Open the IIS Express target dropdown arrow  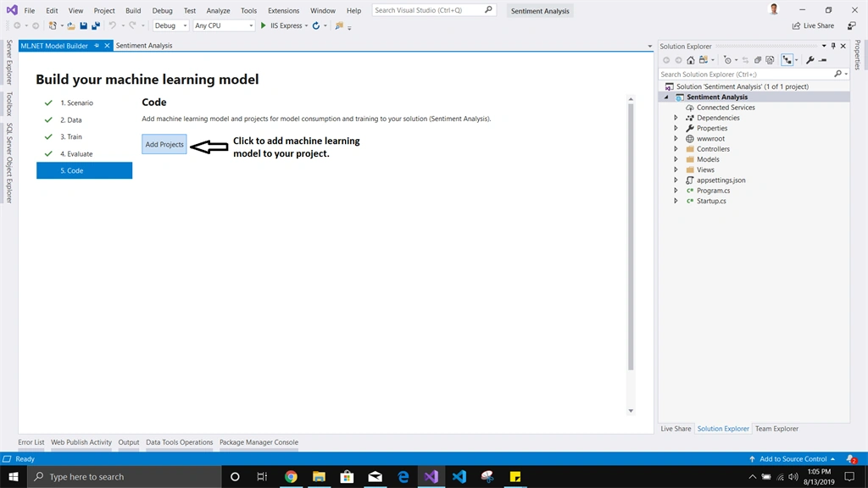coord(306,26)
